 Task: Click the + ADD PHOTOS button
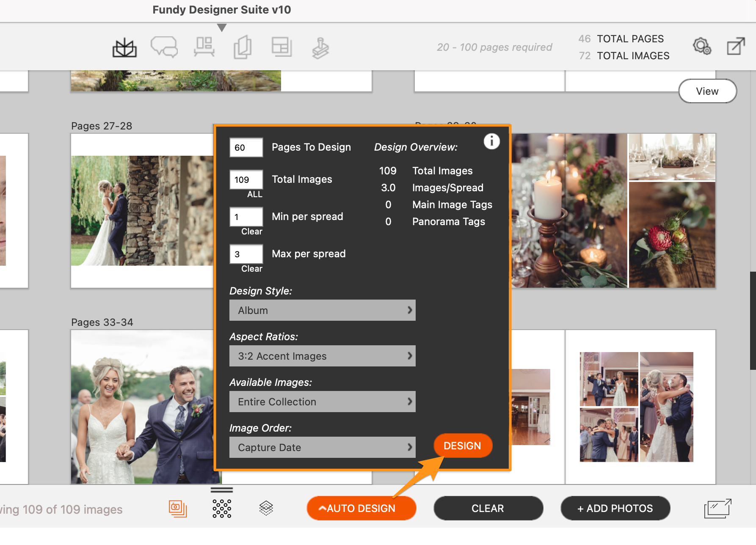pyautogui.click(x=615, y=508)
